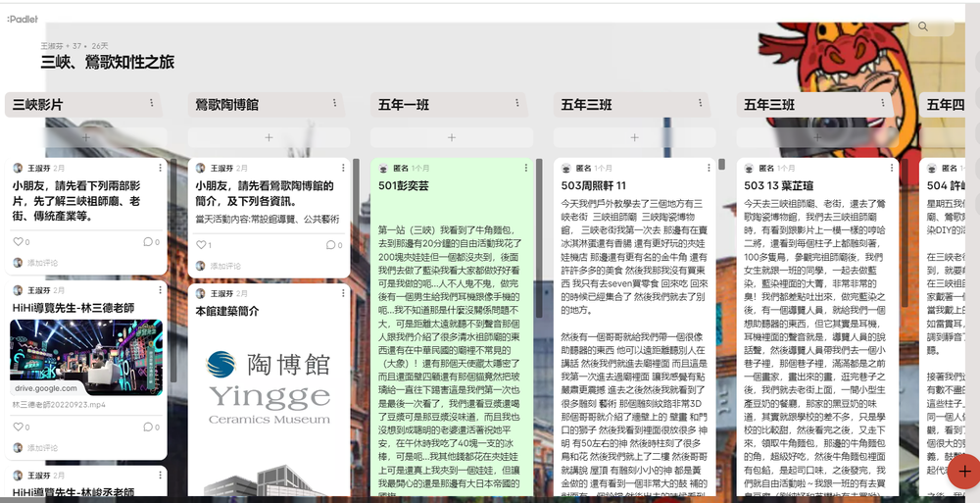Select the 五年一班 column heading
Image resolution: width=980 pixels, height=503 pixels.
tap(404, 105)
